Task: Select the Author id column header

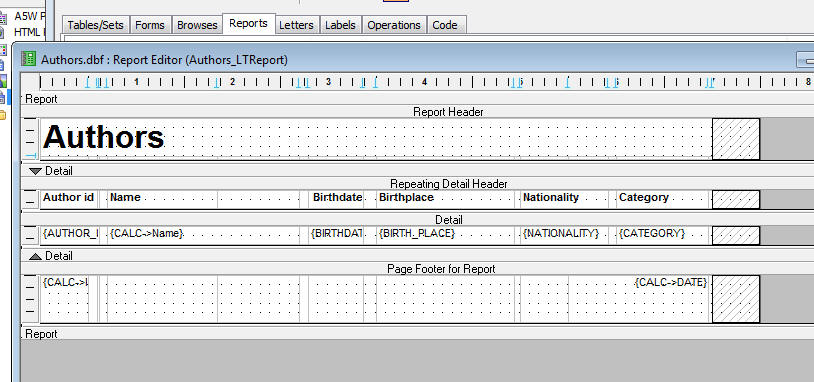Action: 69,197
